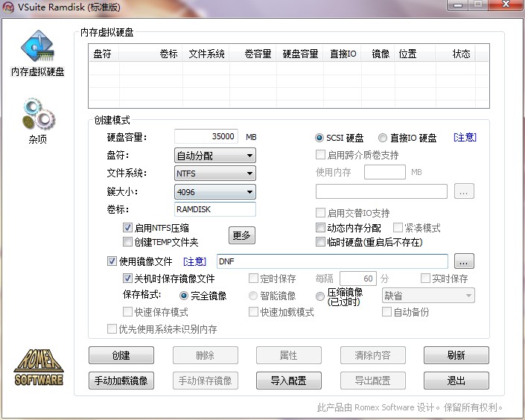Click the Romex Software logo
The height and width of the screenshot is (420, 525).
click(39, 366)
